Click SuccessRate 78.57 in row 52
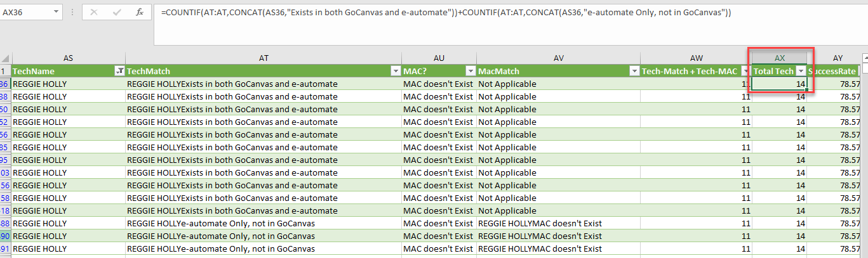Viewport: 868px width, 258px height. click(833, 122)
